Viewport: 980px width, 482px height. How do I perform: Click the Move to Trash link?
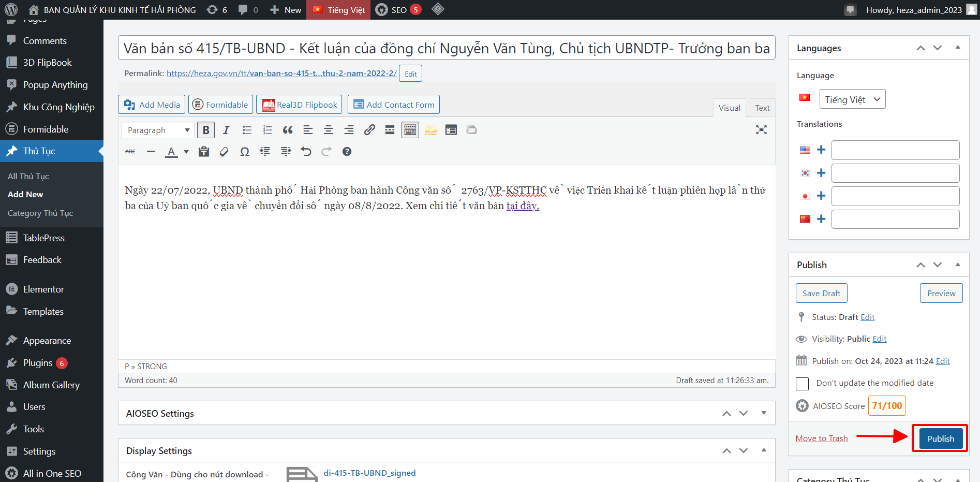[x=821, y=439]
